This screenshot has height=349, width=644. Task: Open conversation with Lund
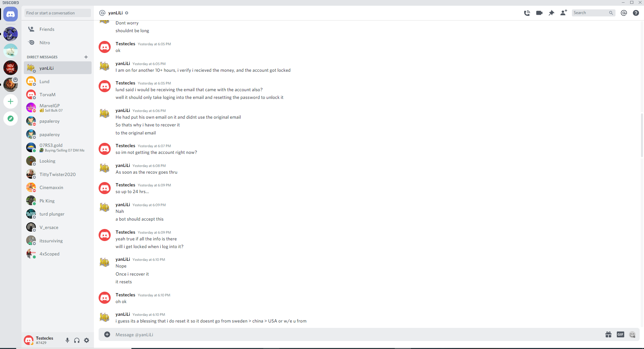58,81
